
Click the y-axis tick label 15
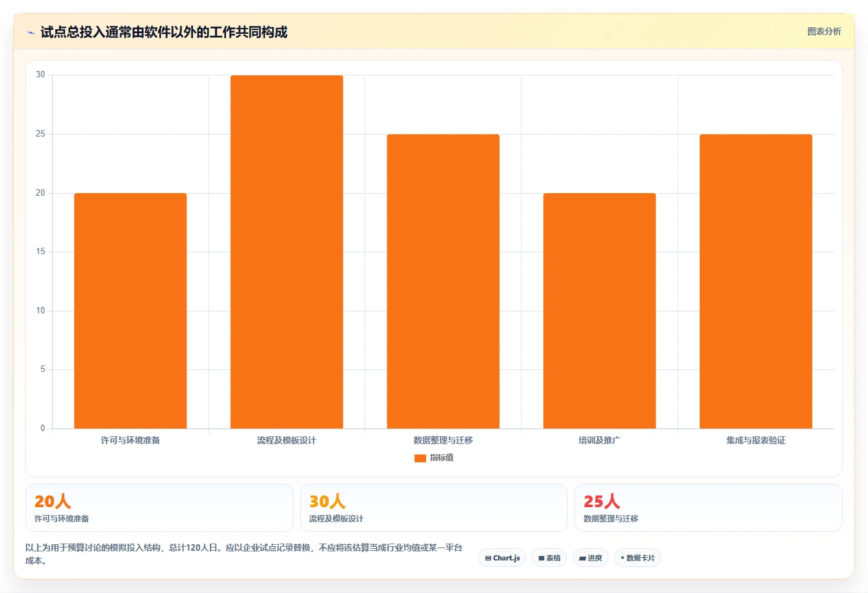pos(40,252)
